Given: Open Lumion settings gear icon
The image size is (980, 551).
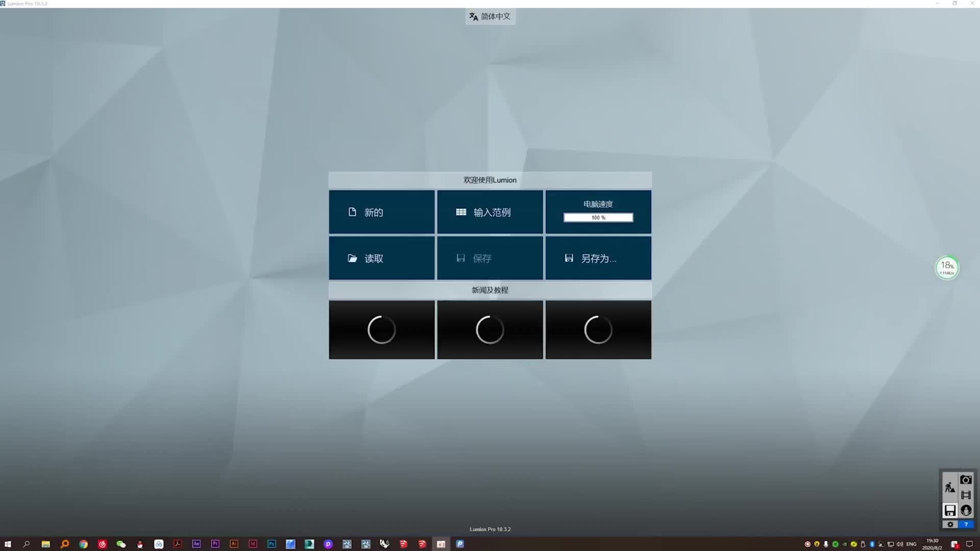Looking at the screenshot, I should pyautogui.click(x=950, y=524).
